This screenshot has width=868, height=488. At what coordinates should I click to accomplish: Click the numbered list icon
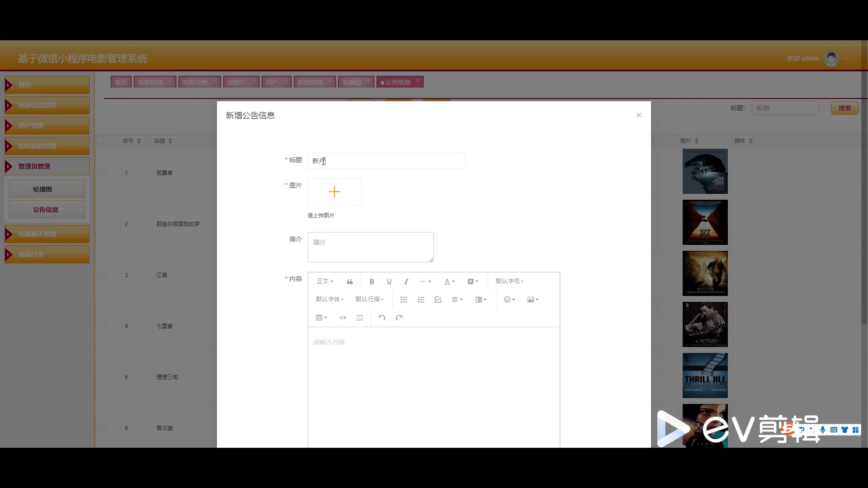click(421, 300)
